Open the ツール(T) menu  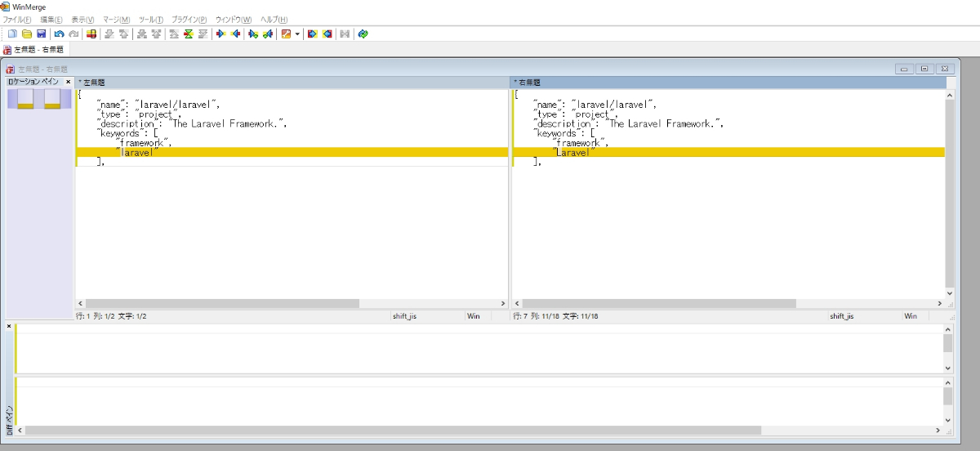(151, 20)
